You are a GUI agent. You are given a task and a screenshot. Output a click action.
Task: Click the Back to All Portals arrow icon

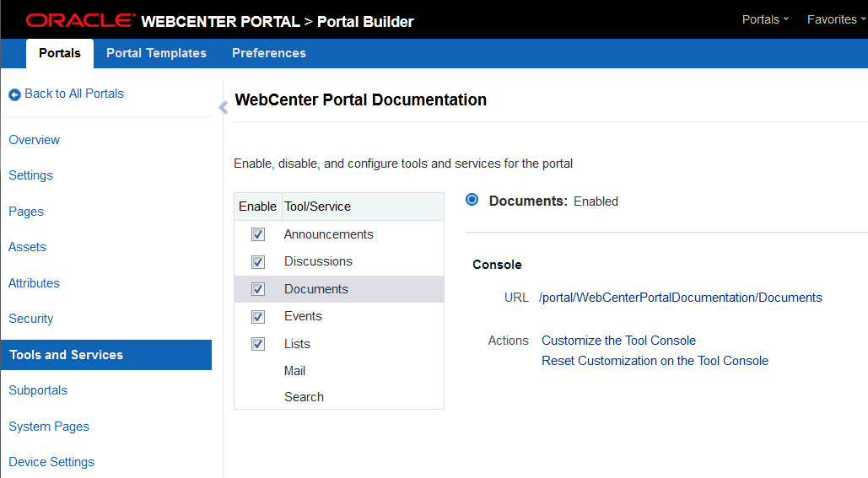click(15, 94)
